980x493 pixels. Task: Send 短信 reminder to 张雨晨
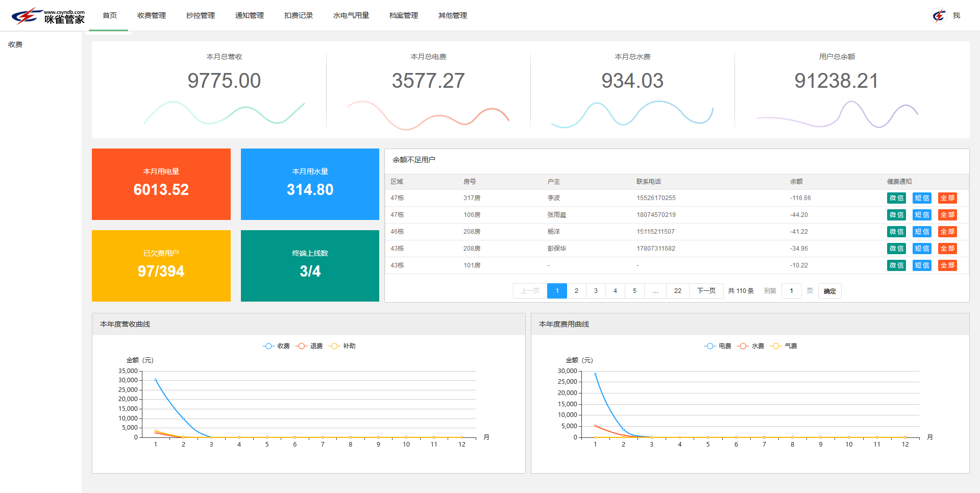[922, 215]
